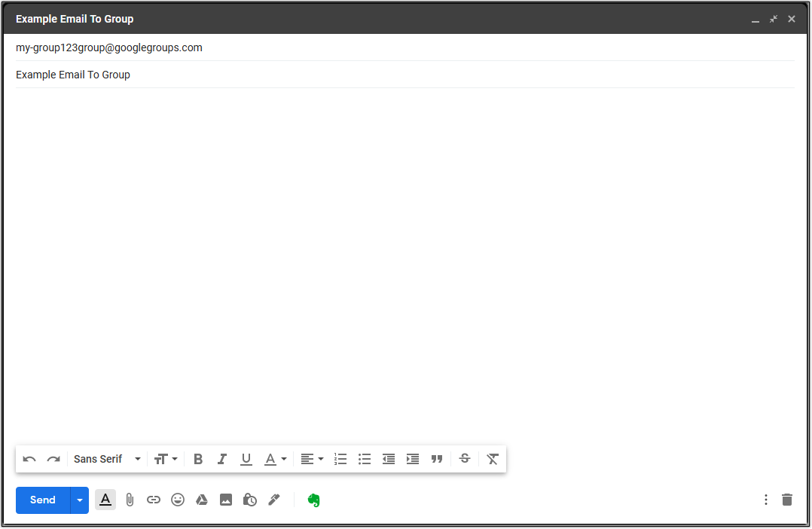Discard the draft with the trash icon
The image size is (812, 529).
click(787, 500)
